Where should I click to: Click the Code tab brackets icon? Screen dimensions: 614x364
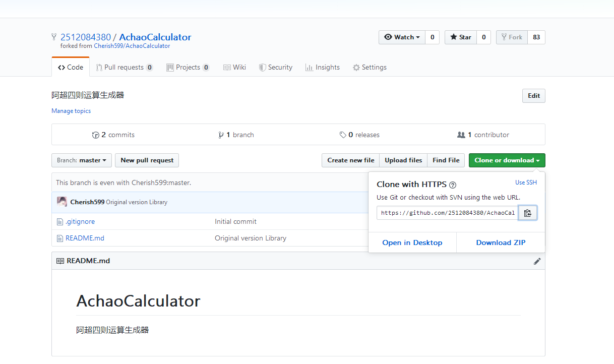point(61,68)
